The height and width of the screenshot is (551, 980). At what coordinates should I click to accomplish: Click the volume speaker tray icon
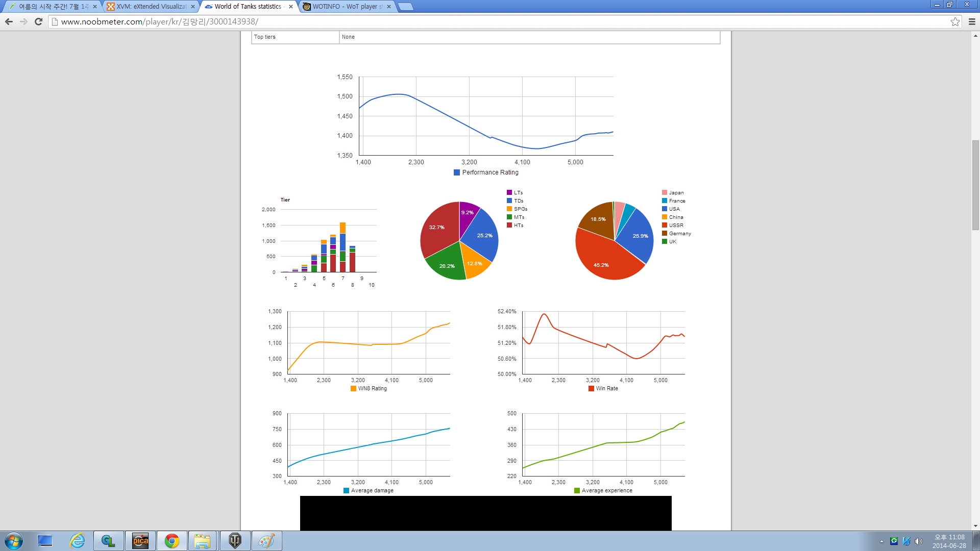[919, 541]
